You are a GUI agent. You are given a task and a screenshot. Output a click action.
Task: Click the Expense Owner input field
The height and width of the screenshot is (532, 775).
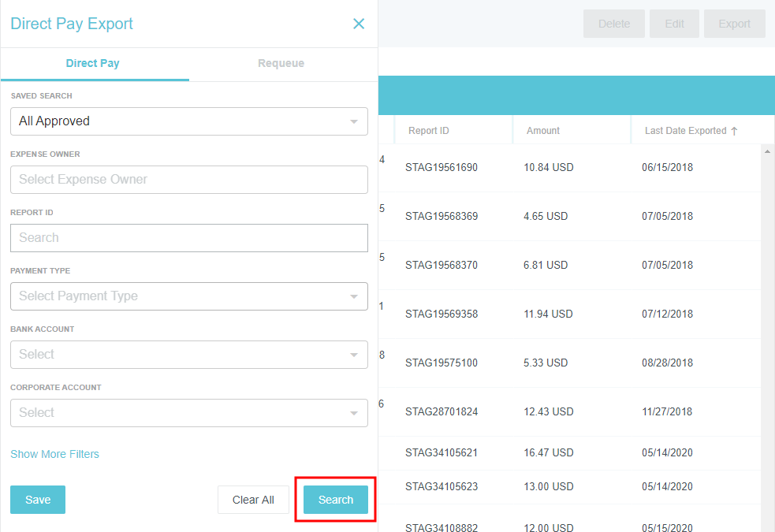coord(188,180)
